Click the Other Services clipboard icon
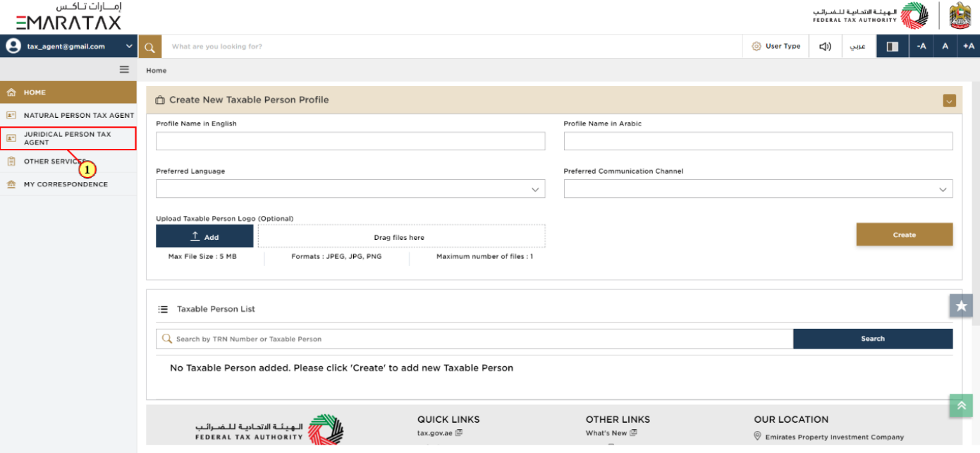 pyautogui.click(x=11, y=162)
